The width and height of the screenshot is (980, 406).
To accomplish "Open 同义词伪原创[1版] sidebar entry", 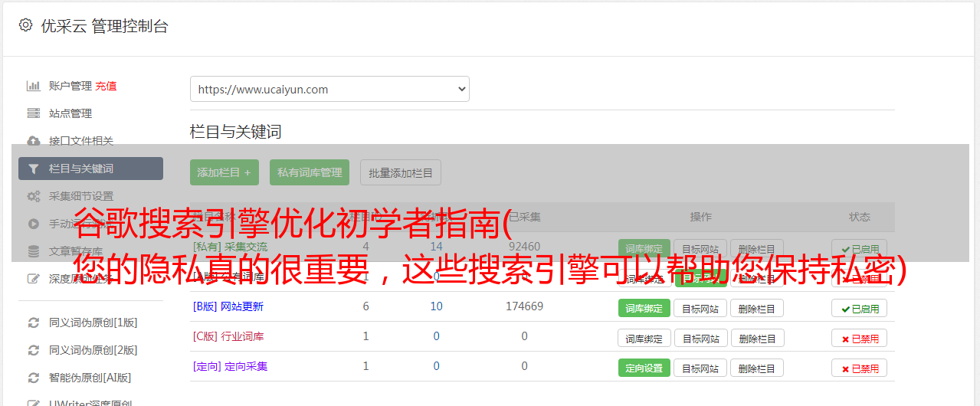I will (93, 323).
